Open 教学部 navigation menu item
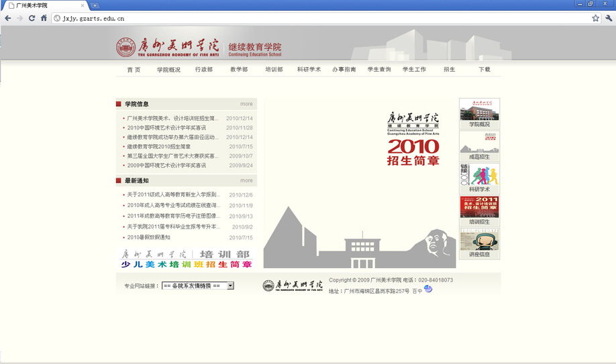The image size is (616, 364). [239, 70]
